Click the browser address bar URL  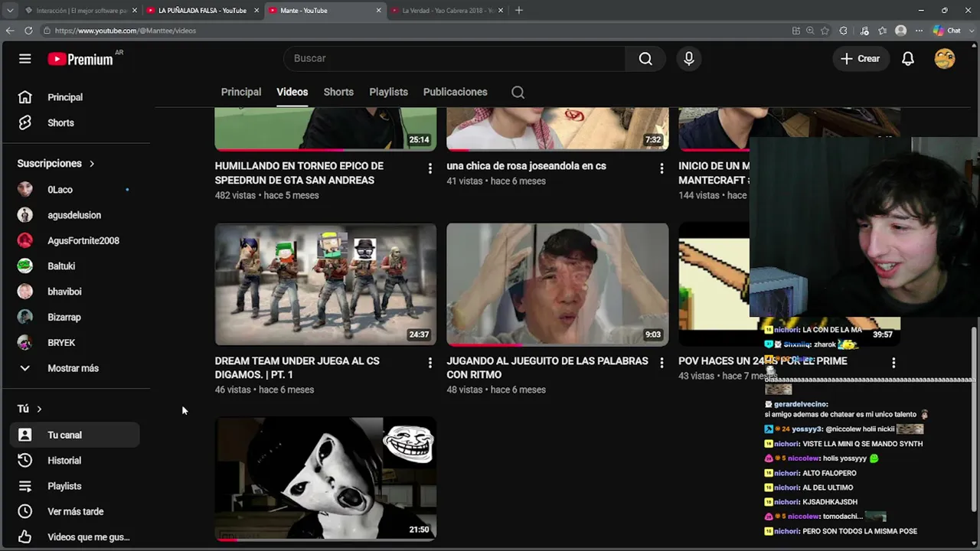(126, 31)
